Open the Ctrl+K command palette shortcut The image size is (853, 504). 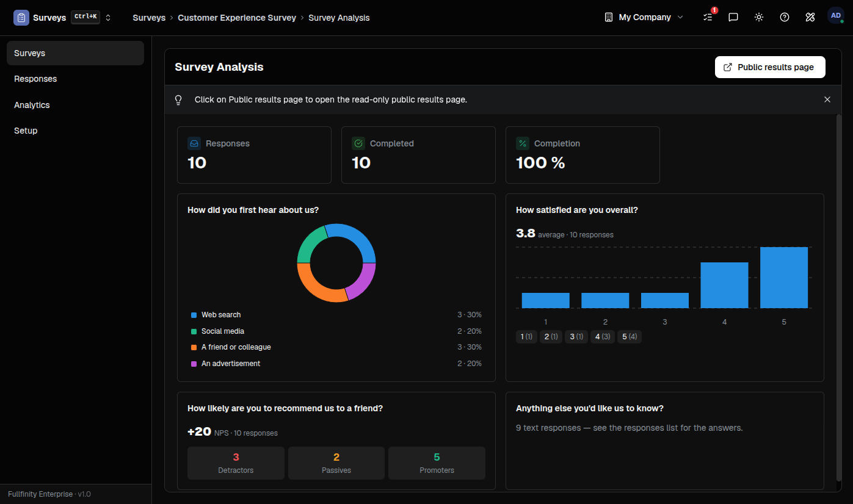point(85,17)
